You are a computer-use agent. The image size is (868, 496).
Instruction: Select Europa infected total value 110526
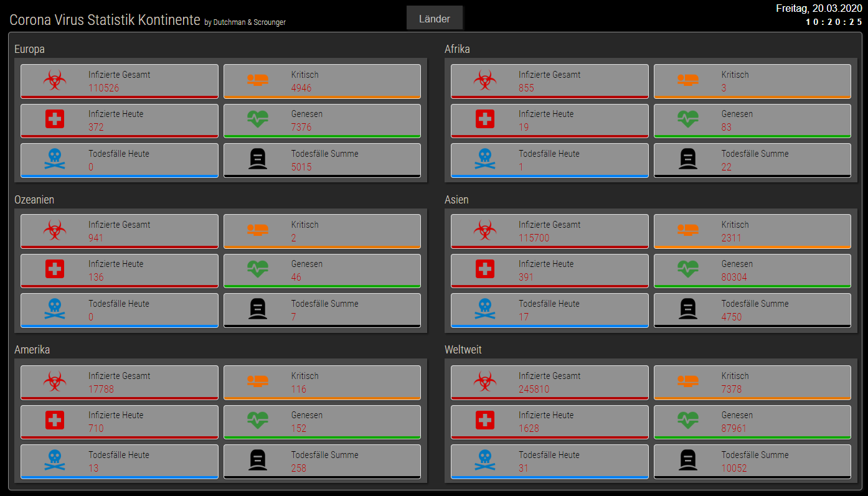tap(103, 88)
